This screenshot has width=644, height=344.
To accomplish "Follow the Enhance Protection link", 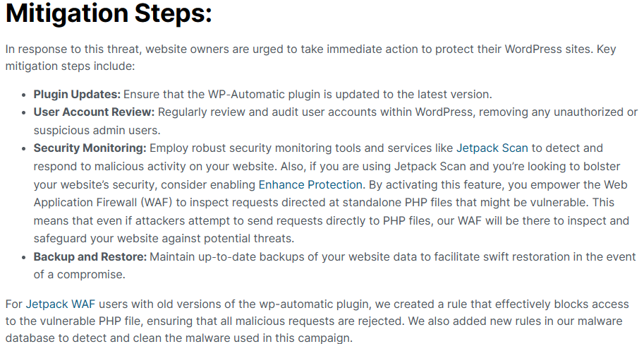I will [310, 185].
